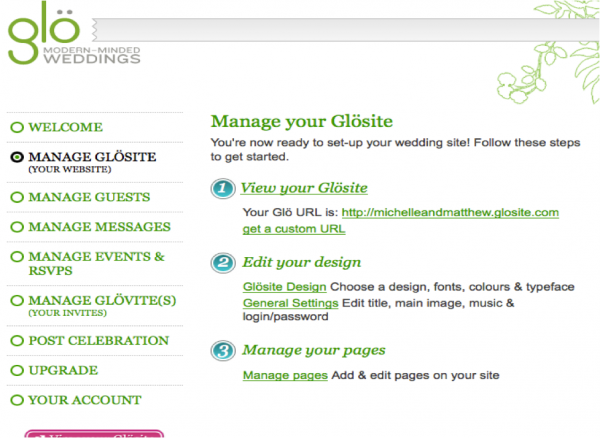Open the General Settings link

click(x=290, y=303)
